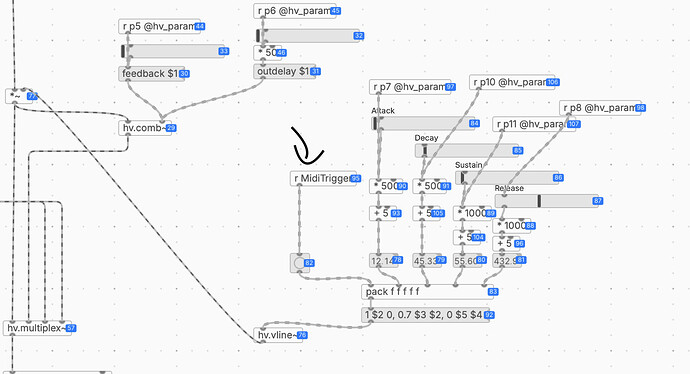Image resolution: width=690 pixels, height=374 pixels.
Task: Click the slider below r p5
Action: pyautogui.click(x=172, y=51)
